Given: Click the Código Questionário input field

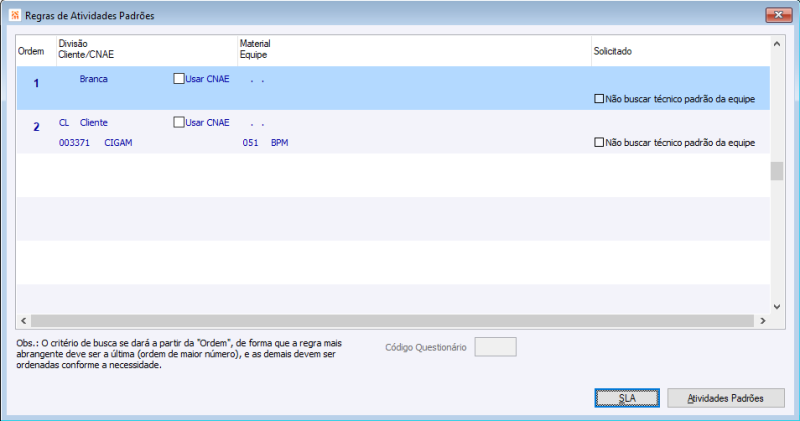Looking at the screenshot, I should [x=495, y=347].
